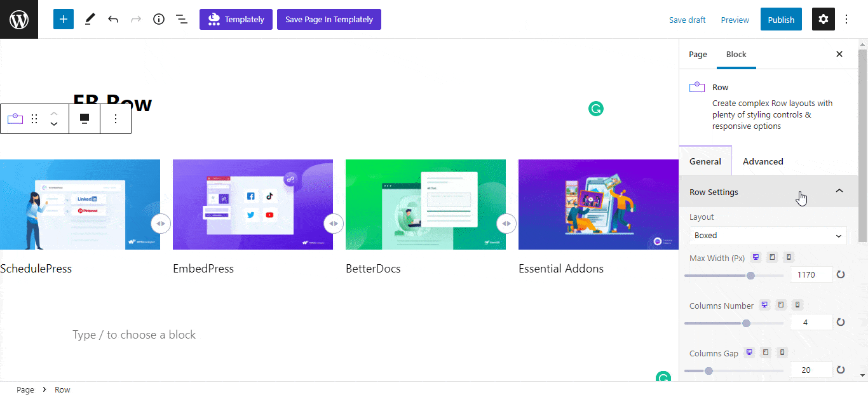Select the Essential Addons image

click(599, 205)
